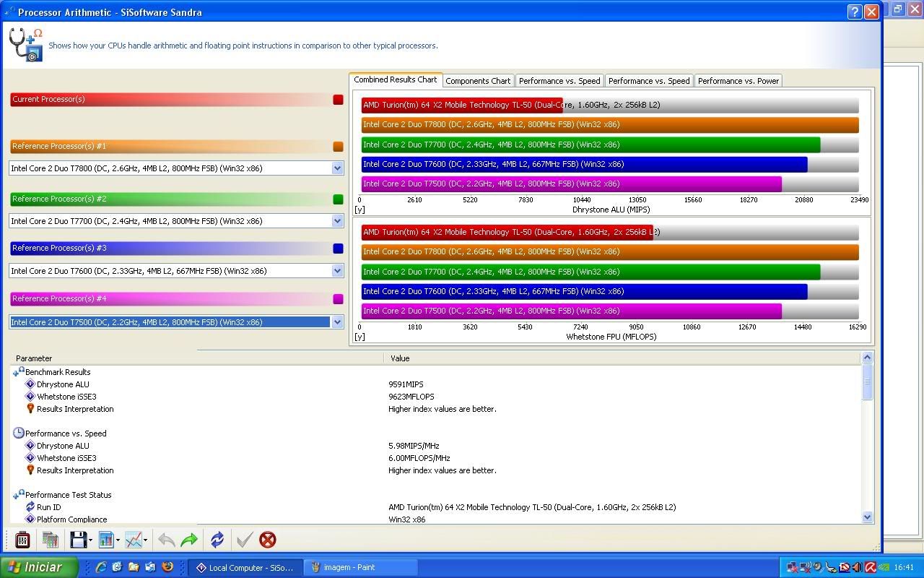The height and width of the screenshot is (578, 924).
Task: Open the title bar help question-mark button
Action: pyautogui.click(x=854, y=12)
